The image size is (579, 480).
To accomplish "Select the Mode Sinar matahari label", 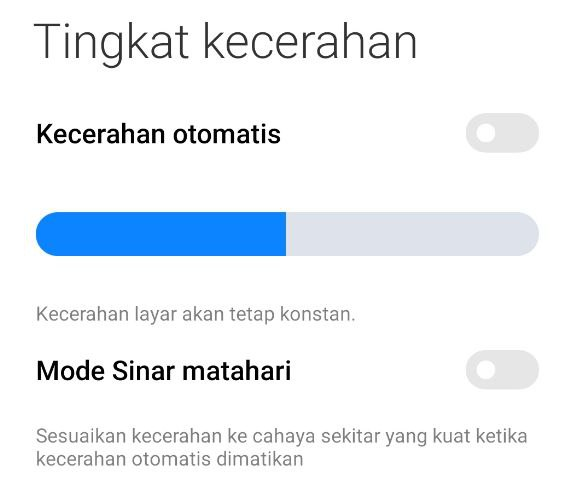I will (164, 370).
